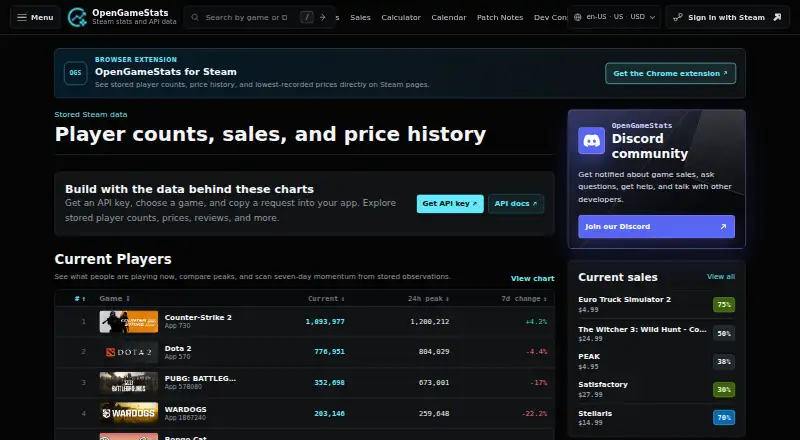Sort the table by rank # column
Screen dimensions: 800x440
80,299
